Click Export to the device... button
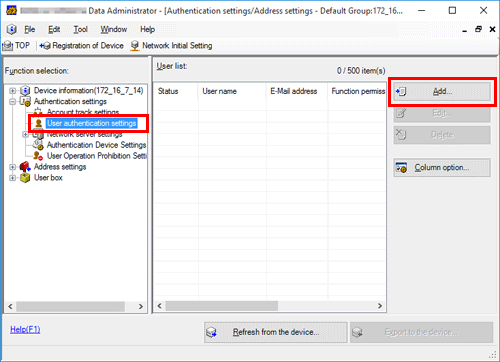The width and height of the screenshot is (500, 362). point(421,332)
